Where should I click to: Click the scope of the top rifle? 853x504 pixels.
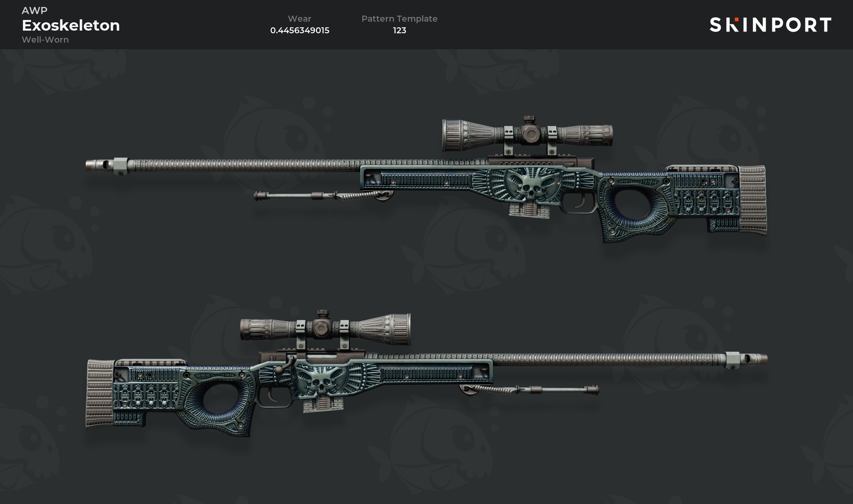coord(527,135)
